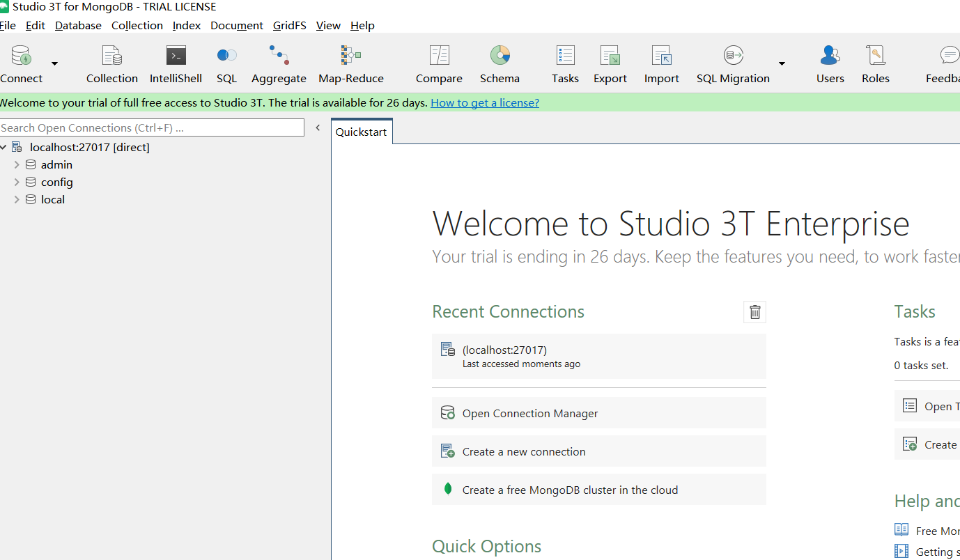Clear recent connections with trash icon
This screenshot has height=560, width=960.
point(754,312)
